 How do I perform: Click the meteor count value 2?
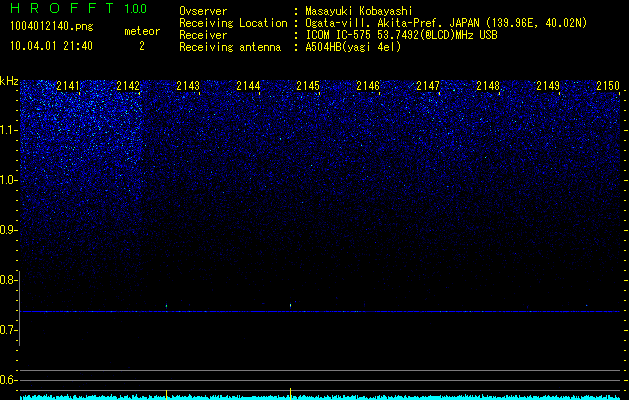point(142,46)
